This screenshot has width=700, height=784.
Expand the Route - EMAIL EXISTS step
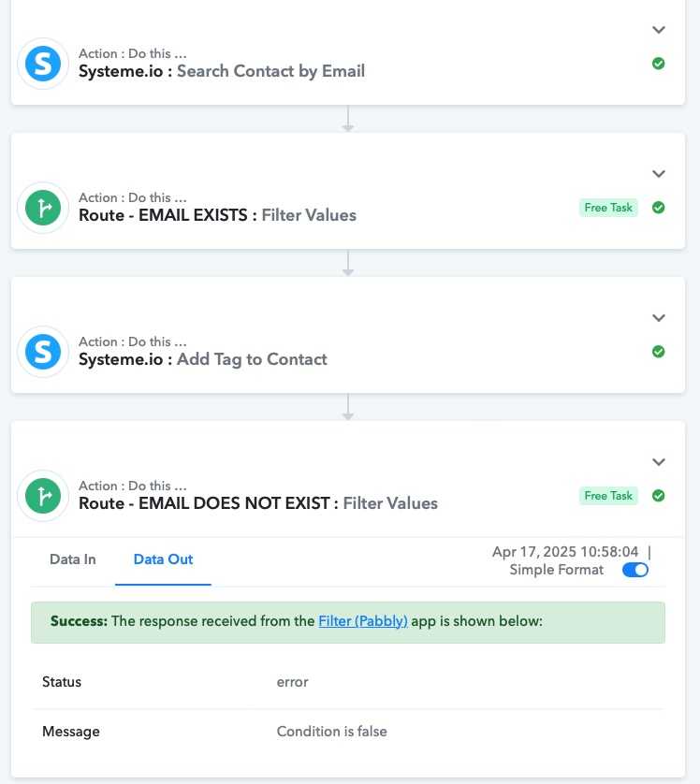click(659, 174)
